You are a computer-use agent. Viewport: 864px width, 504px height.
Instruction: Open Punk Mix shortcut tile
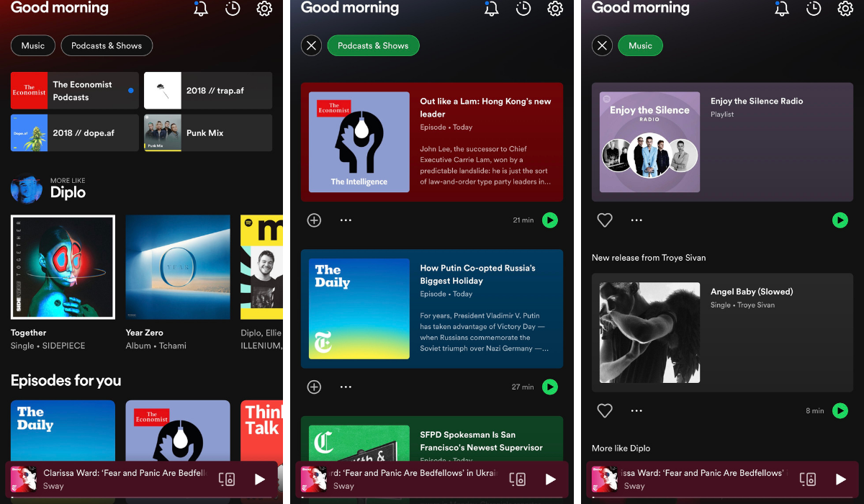208,133
